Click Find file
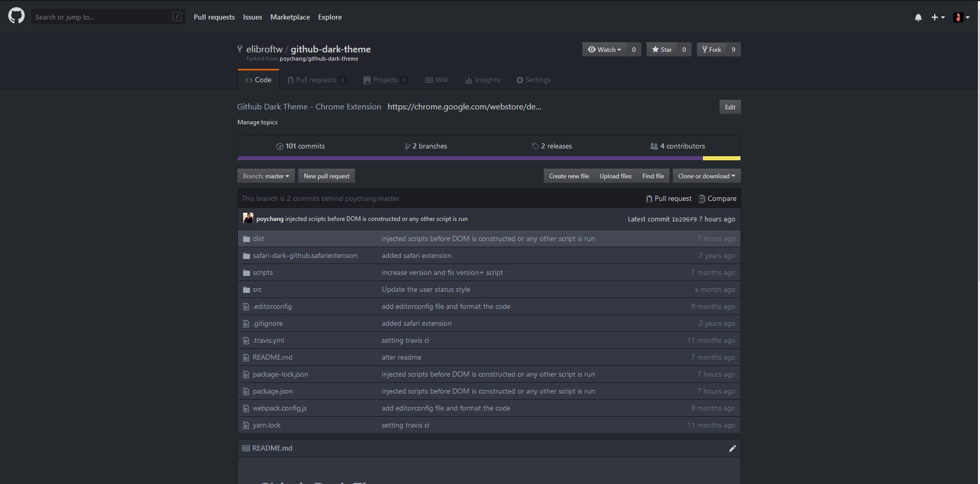The image size is (980, 484). tap(653, 176)
